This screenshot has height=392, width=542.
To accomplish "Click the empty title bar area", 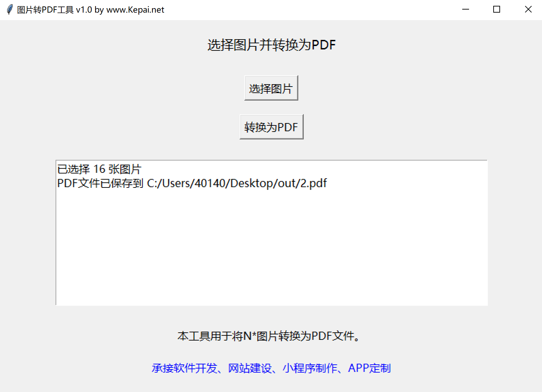I will pyautogui.click(x=307, y=10).
